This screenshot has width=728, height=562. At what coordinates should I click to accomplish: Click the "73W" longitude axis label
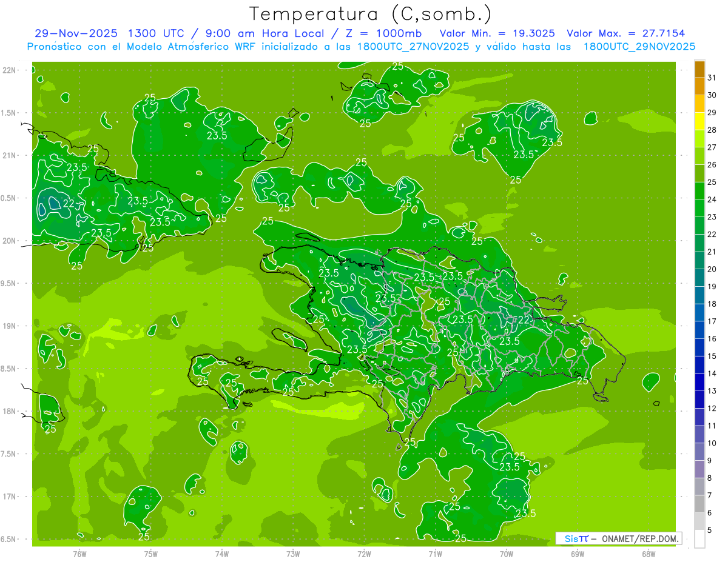[292, 554]
